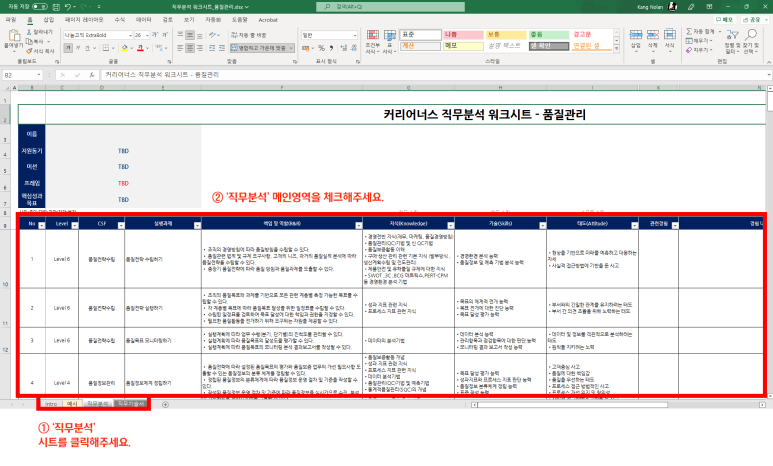Click the percent style icon
The width and height of the screenshot is (773, 466).
321,48
